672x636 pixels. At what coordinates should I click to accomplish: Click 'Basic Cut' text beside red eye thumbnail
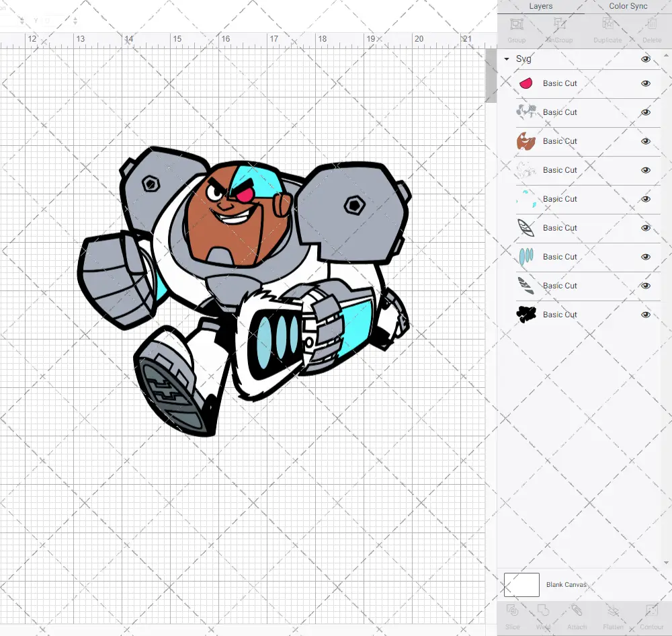coord(560,83)
